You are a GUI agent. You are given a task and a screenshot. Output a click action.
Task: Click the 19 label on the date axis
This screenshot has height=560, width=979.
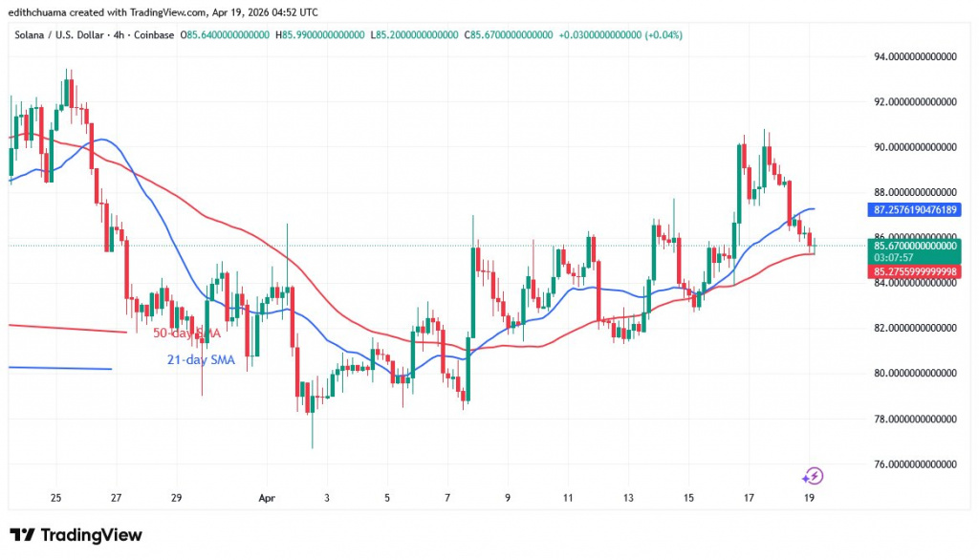pyautogui.click(x=808, y=498)
